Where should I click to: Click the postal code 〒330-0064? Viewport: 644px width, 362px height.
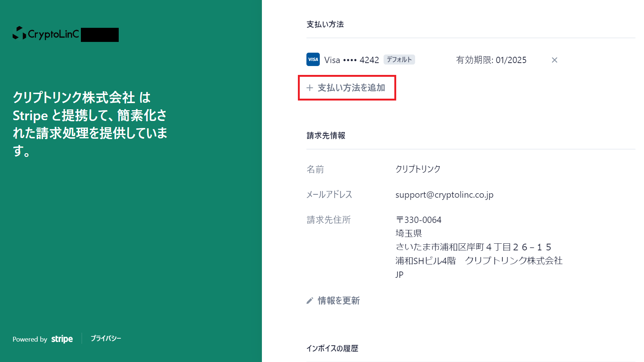(x=418, y=220)
